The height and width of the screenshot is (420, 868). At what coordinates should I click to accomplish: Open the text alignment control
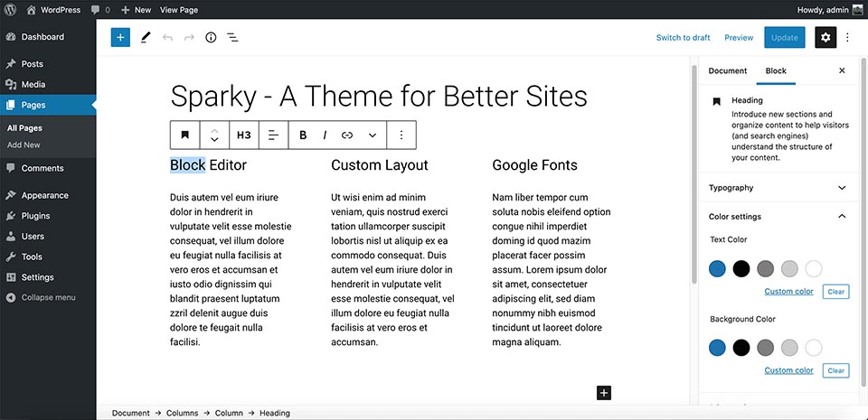(x=273, y=135)
